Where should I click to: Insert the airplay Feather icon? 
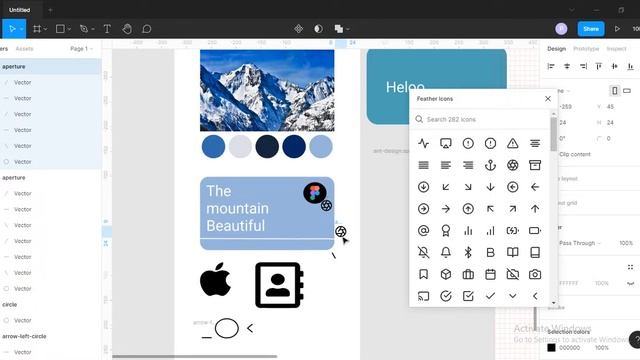tap(446, 143)
